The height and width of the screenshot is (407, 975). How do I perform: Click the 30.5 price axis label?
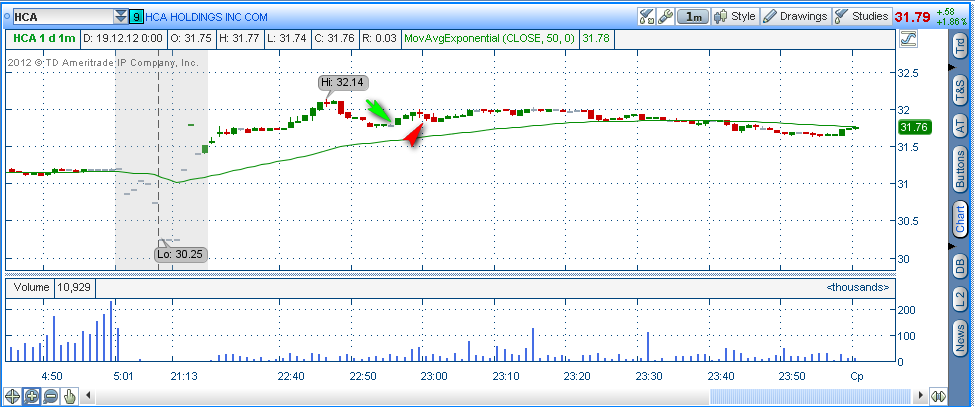[908, 221]
